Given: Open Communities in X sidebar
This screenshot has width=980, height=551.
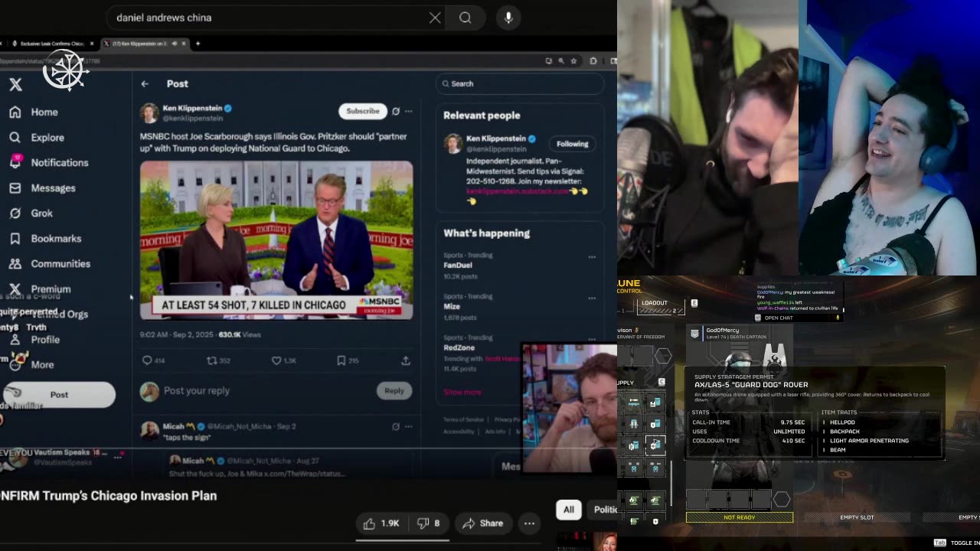Looking at the screenshot, I should 50,264.
